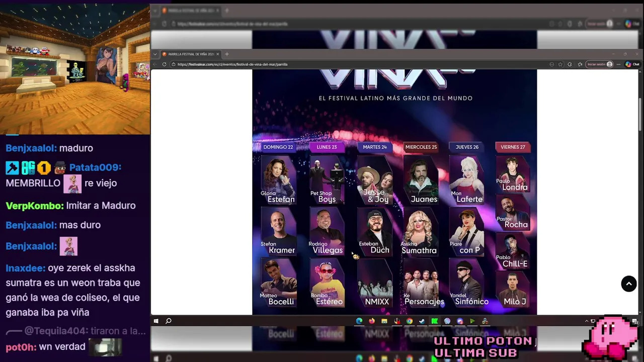
Task: Select the MIERCOLES 25 day header
Action: coord(421,147)
